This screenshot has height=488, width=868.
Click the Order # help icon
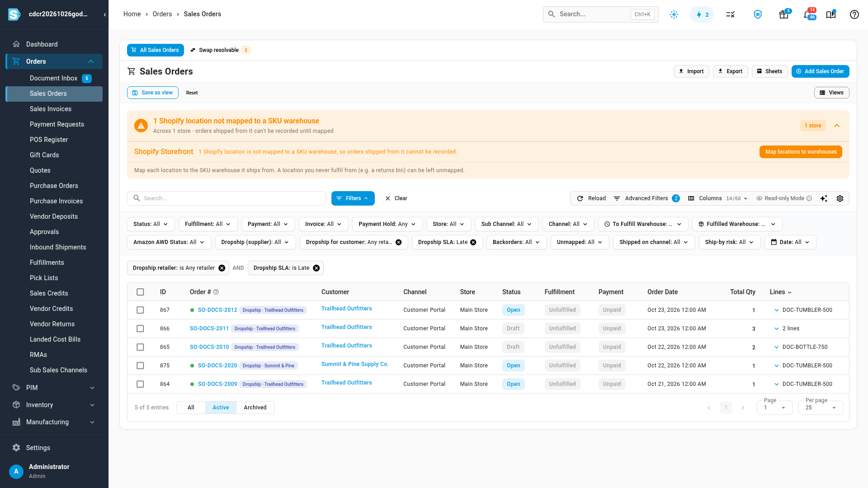[216, 292]
